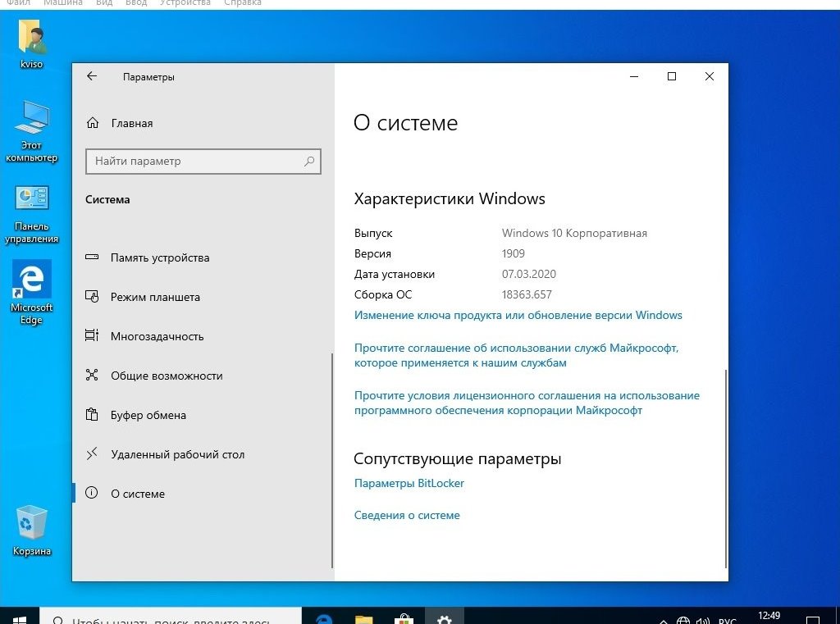Click the large О системе page title
This screenshot has width=840, height=624.
(405, 123)
